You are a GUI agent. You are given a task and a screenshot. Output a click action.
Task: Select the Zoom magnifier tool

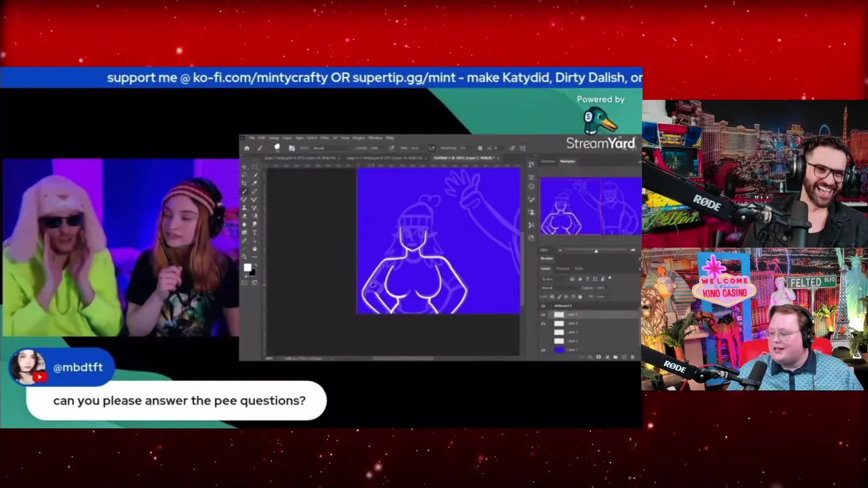pos(244,257)
